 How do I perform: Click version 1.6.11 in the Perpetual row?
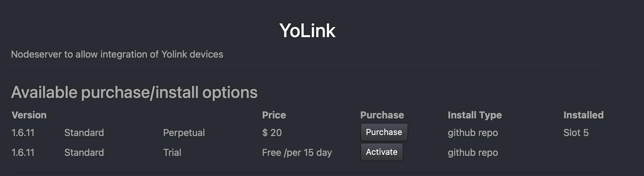pos(23,133)
